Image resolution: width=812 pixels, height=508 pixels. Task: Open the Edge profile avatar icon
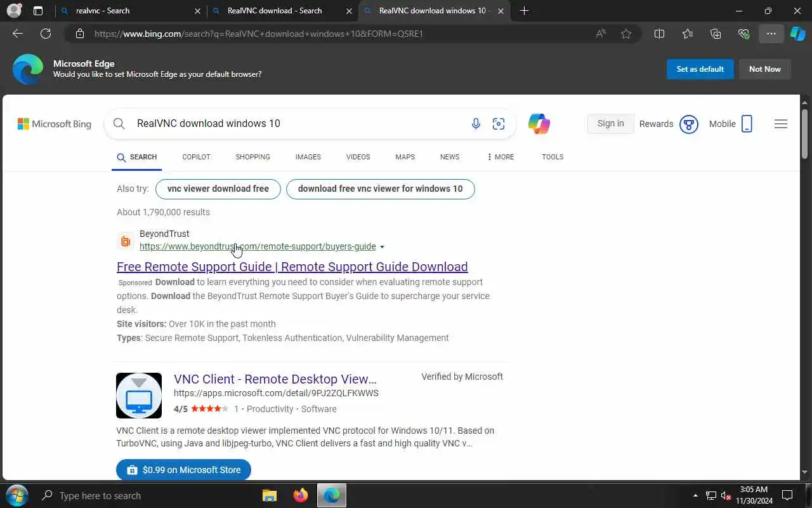click(13, 11)
